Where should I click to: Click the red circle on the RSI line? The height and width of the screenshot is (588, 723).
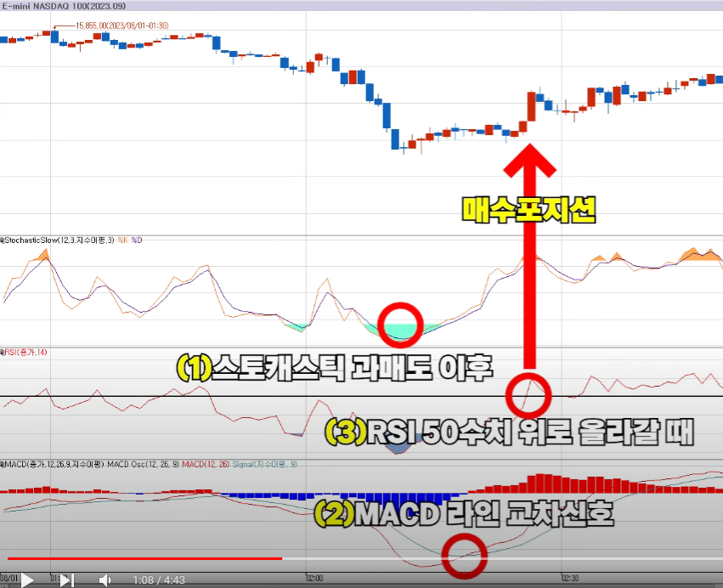click(528, 394)
